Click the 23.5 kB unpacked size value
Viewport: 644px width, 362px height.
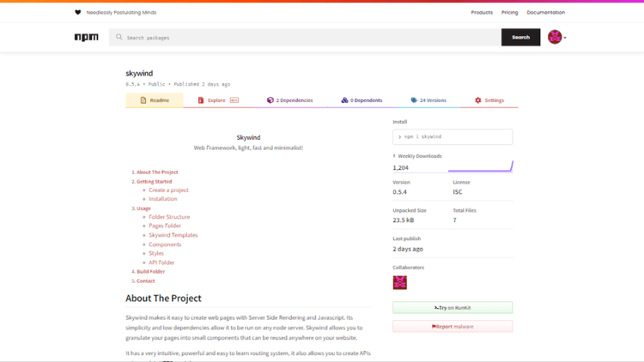click(x=404, y=220)
